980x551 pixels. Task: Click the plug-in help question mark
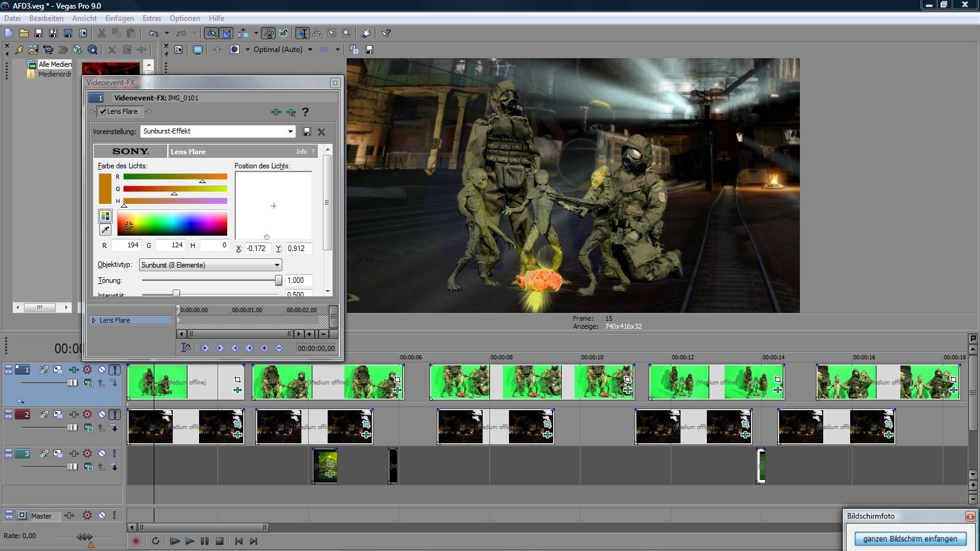(305, 112)
